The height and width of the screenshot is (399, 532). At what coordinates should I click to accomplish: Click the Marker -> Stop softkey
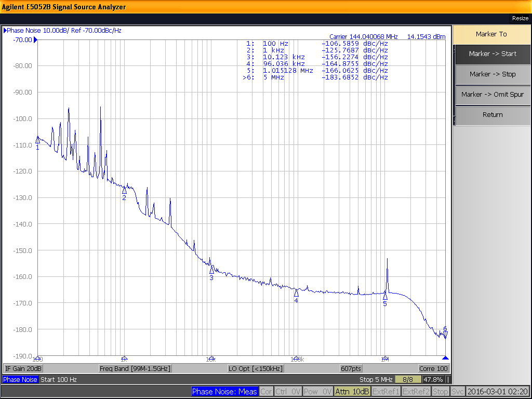tap(493, 74)
